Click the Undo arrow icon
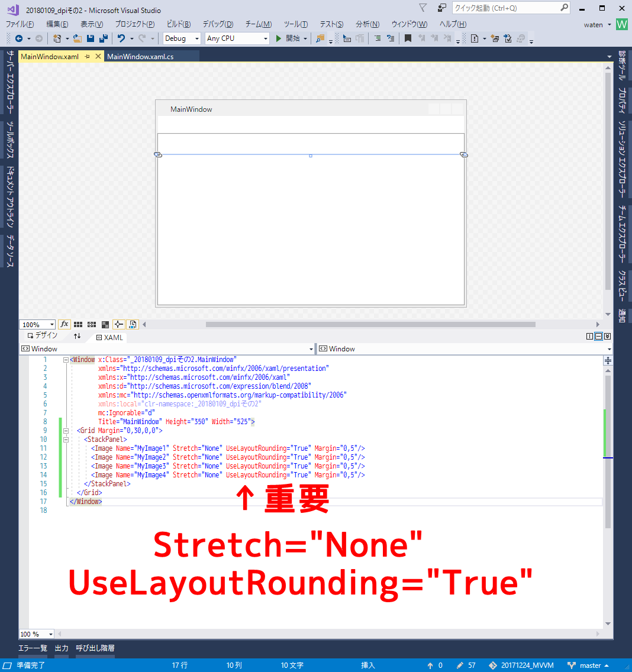The image size is (632, 672). (121, 38)
